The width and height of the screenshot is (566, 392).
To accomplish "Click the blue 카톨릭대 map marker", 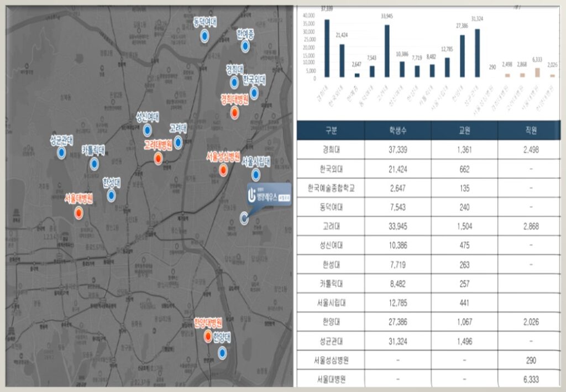I will tap(95, 163).
